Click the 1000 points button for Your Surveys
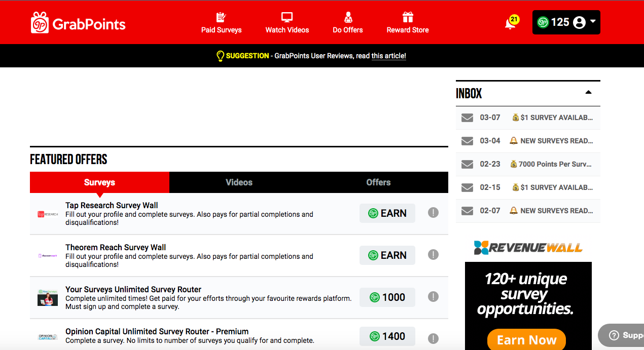644x350 pixels. point(387,297)
